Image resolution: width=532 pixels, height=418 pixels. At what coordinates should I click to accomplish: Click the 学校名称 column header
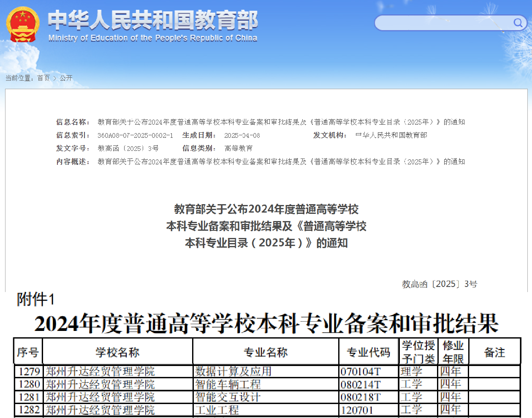tap(117, 352)
